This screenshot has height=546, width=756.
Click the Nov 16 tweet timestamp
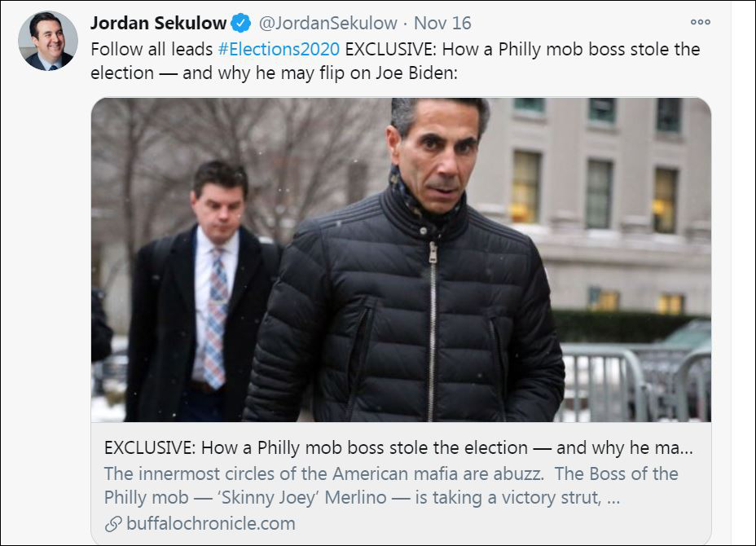point(442,23)
